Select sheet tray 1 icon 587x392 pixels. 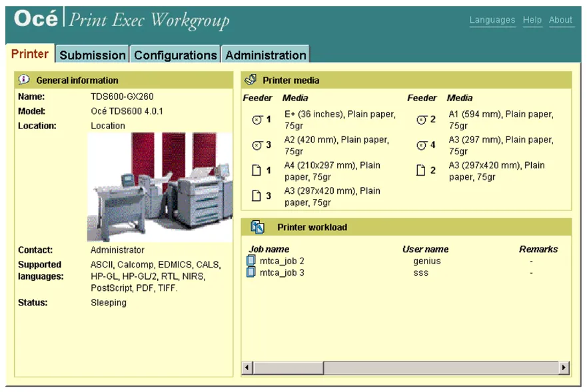pyautogui.click(x=257, y=170)
